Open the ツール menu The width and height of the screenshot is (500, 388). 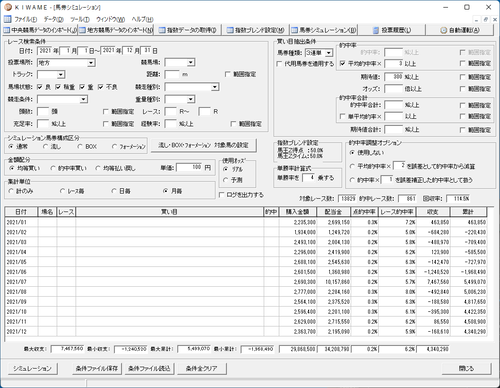click(80, 19)
